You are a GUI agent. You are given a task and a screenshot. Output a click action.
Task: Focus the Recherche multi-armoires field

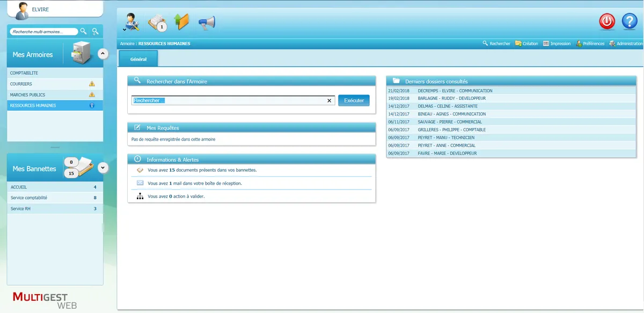pyautogui.click(x=43, y=32)
